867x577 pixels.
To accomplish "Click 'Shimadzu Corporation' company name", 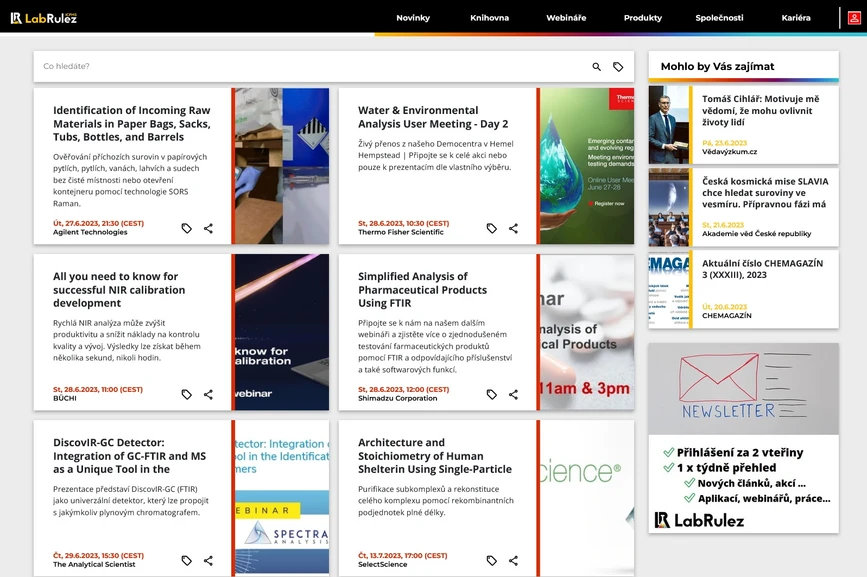I will [x=398, y=398].
